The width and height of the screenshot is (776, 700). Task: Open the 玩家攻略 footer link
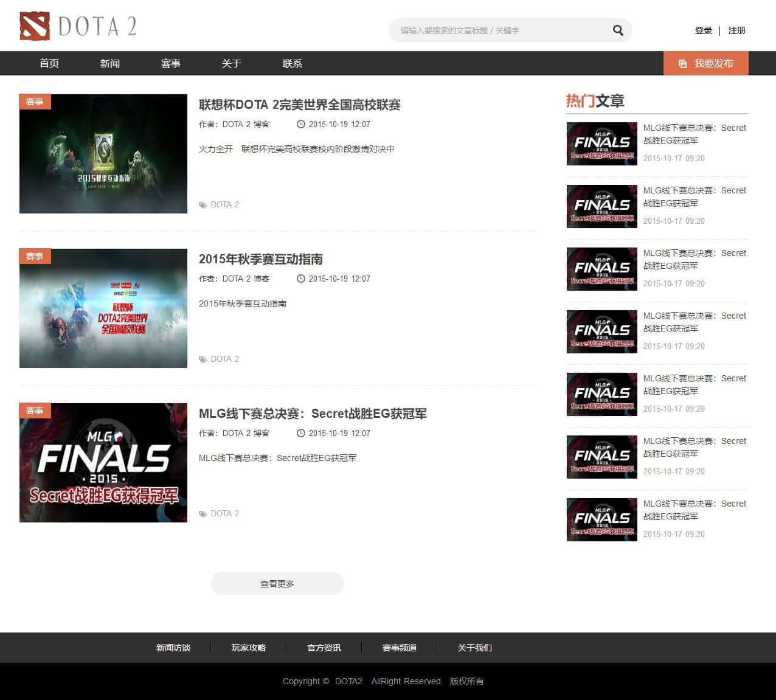248,648
